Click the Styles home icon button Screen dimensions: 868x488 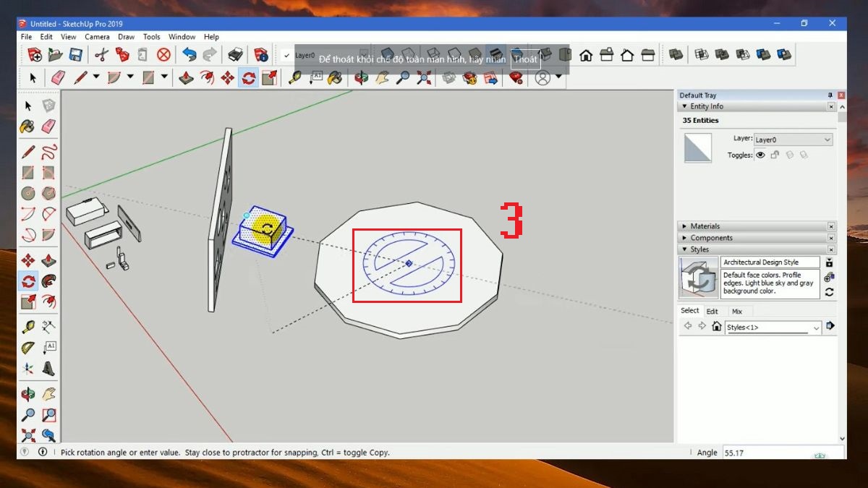tap(716, 327)
